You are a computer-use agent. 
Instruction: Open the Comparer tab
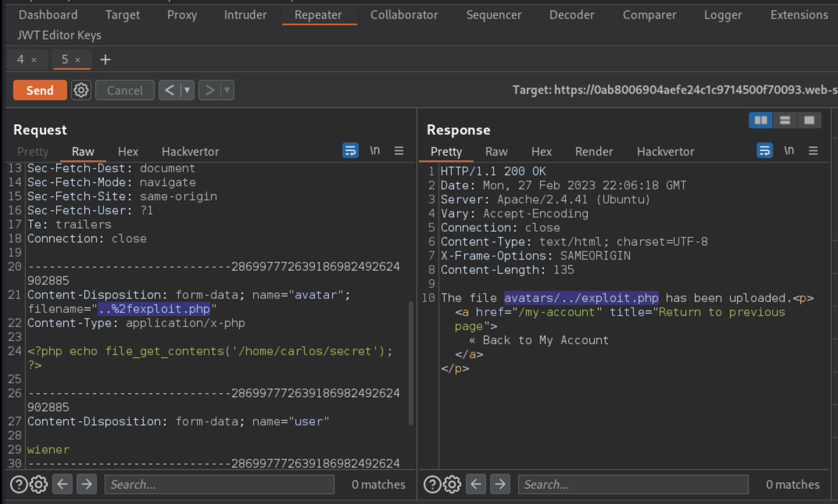tap(649, 15)
